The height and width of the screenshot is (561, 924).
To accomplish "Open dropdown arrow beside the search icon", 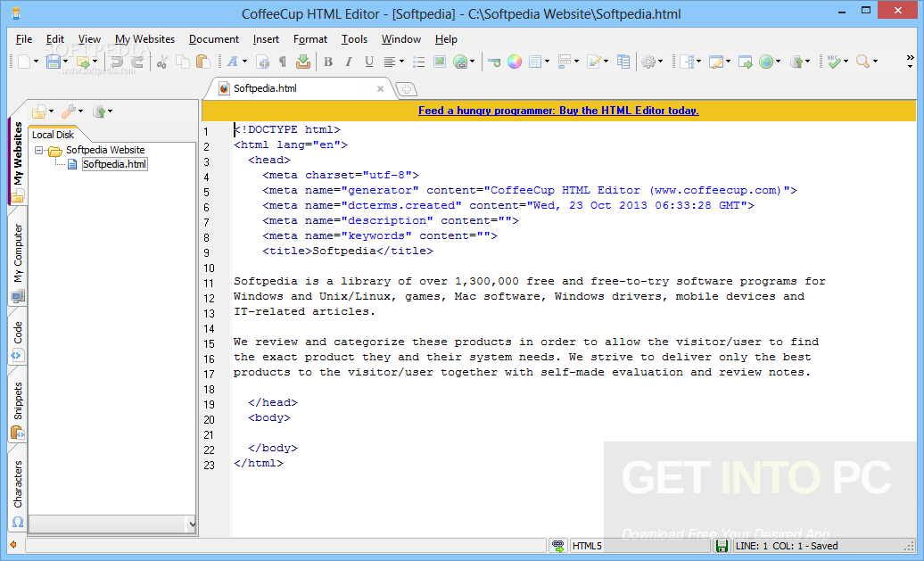I will click(x=875, y=62).
